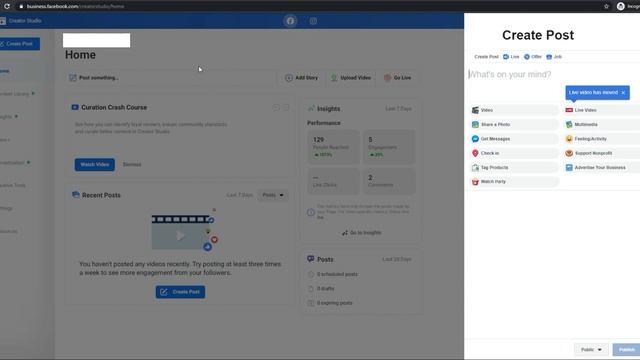Reload the page with the browser refresh icon
Screen dimensions: 640x360
7,6
